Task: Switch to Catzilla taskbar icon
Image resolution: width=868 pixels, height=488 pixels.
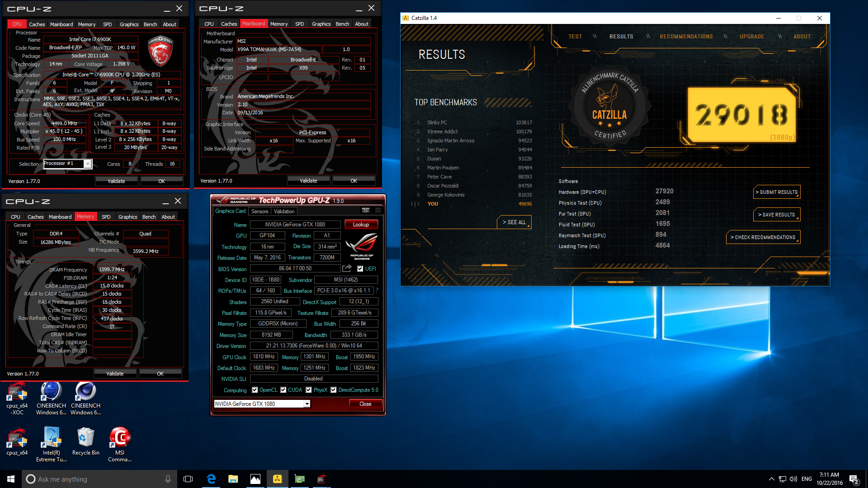Action: 278,479
